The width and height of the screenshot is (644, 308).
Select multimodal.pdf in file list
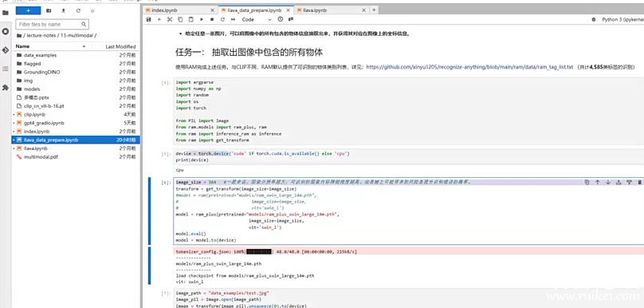pyautogui.click(x=76, y=156)
